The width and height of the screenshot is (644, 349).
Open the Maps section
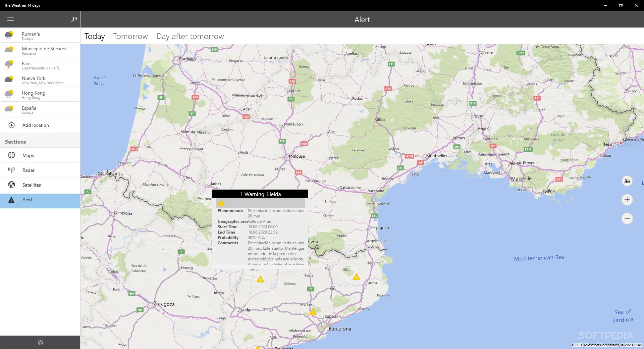[40, 155]
